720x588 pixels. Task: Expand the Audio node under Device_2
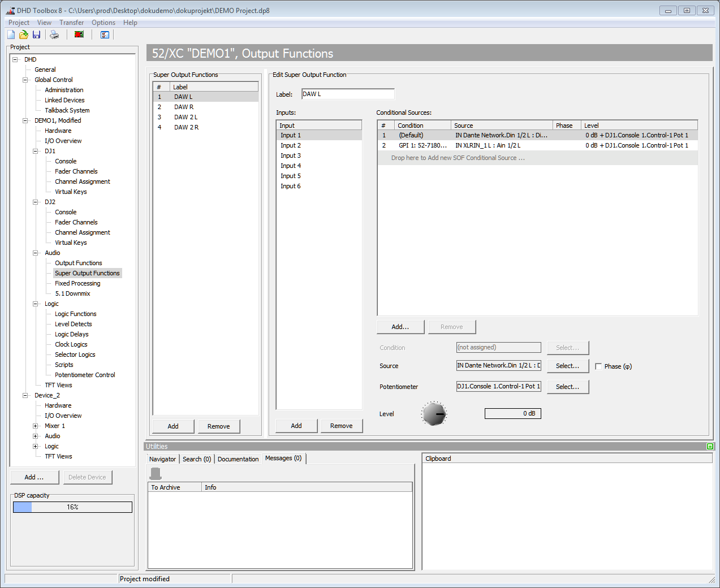click(35, 436)
